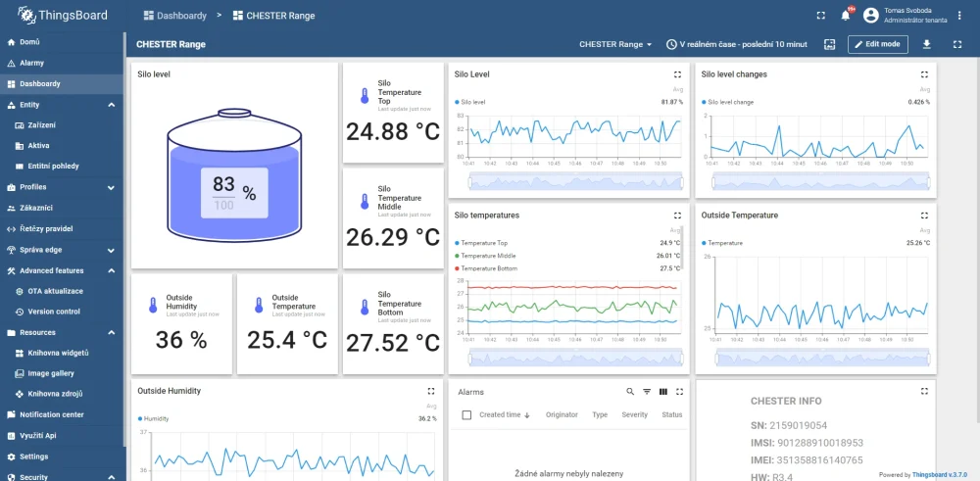Expand Profiles section chevron

112,187
